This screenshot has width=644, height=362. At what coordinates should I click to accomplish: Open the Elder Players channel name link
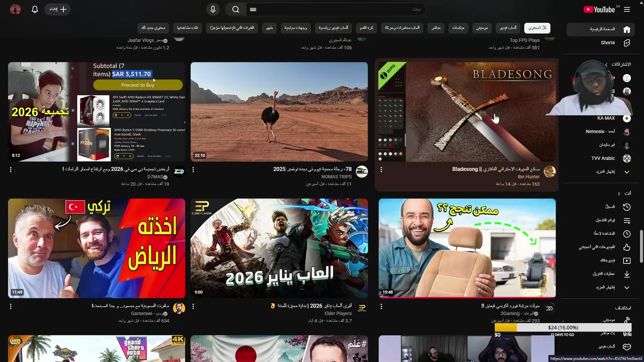338,313
